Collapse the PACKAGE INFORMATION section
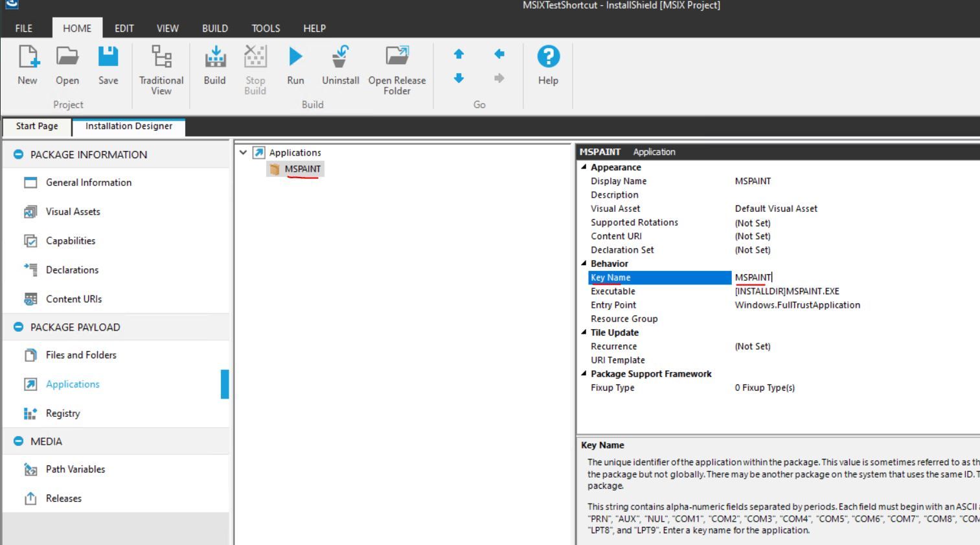This screenshot has width=980, height=545. click(17, 154)
